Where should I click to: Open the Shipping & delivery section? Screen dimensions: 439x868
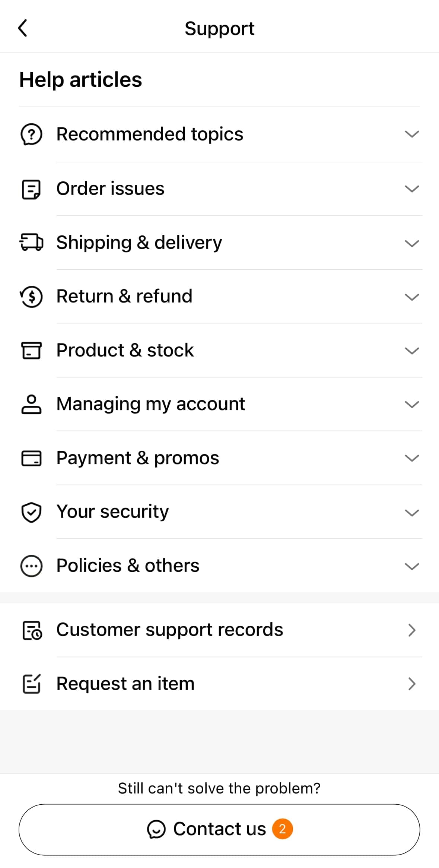tap(139, 243)
